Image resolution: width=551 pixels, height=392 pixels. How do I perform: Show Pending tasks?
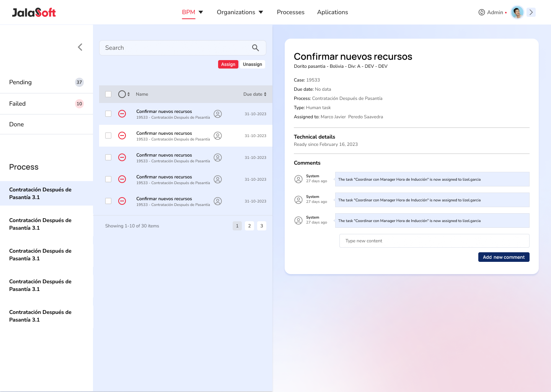46,82
